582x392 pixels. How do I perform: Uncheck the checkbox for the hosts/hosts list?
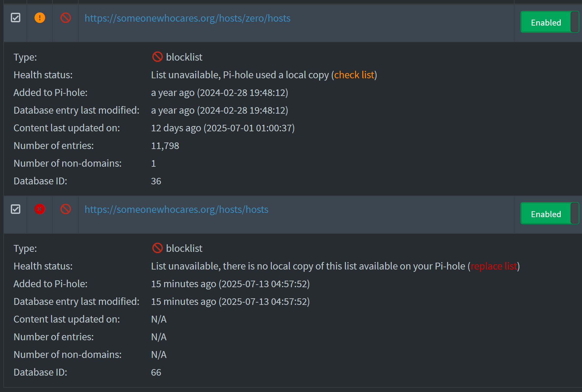(x=16, y=209)
